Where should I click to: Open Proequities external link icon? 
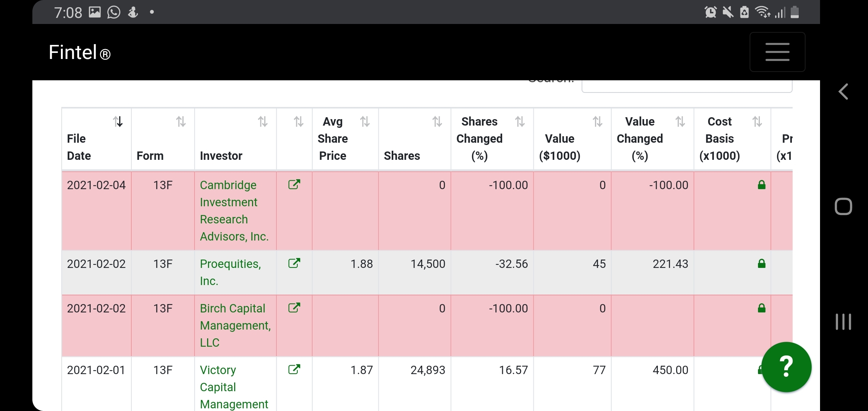[294, 263]
